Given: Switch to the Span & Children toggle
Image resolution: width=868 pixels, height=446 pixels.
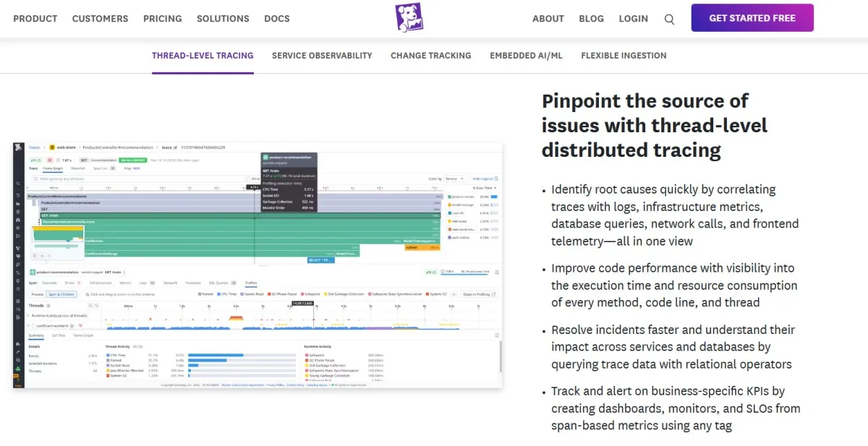Looking at the screenshot, I should point(61,293).
